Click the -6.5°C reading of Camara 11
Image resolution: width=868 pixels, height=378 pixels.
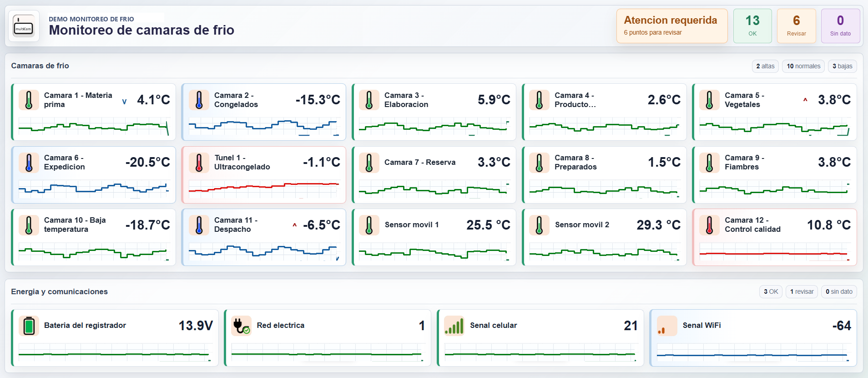point(322,225)
